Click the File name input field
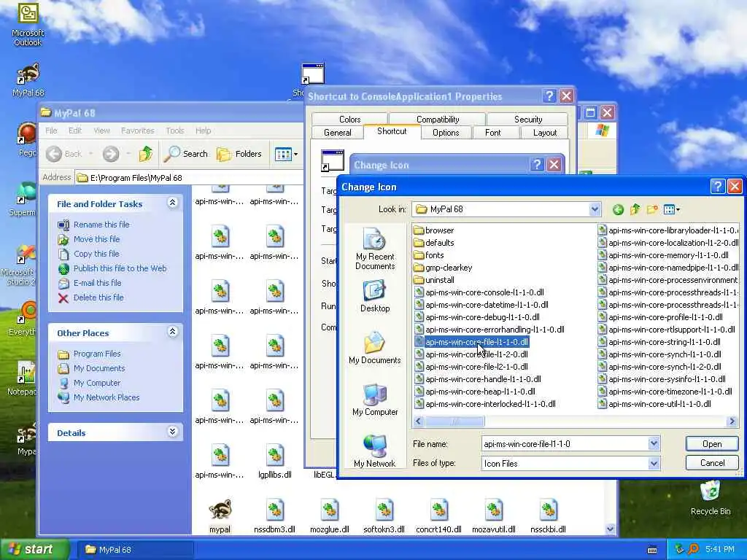Viewport: 747px width, 560px height. (565, 444)
